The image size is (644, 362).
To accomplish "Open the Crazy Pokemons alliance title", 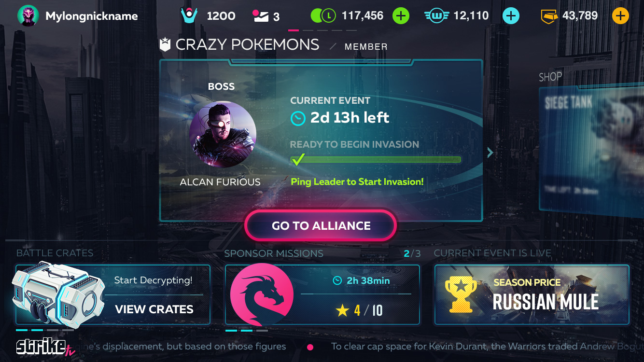I will pyautogui.click(x=247, y=45).
